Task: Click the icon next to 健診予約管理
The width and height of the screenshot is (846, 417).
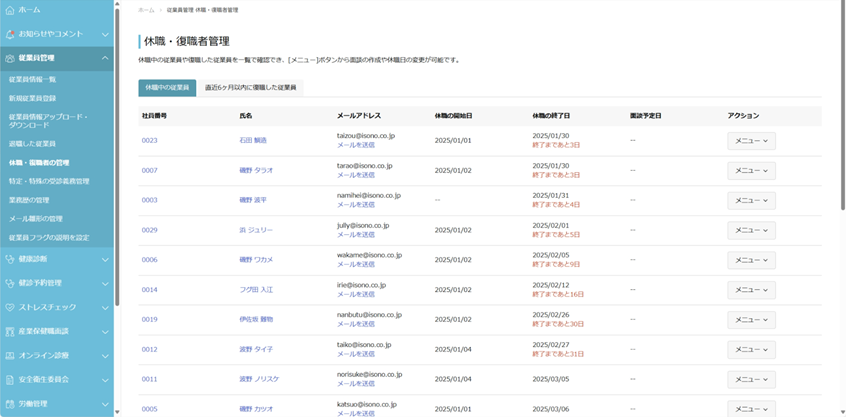Action: point(9,283)
